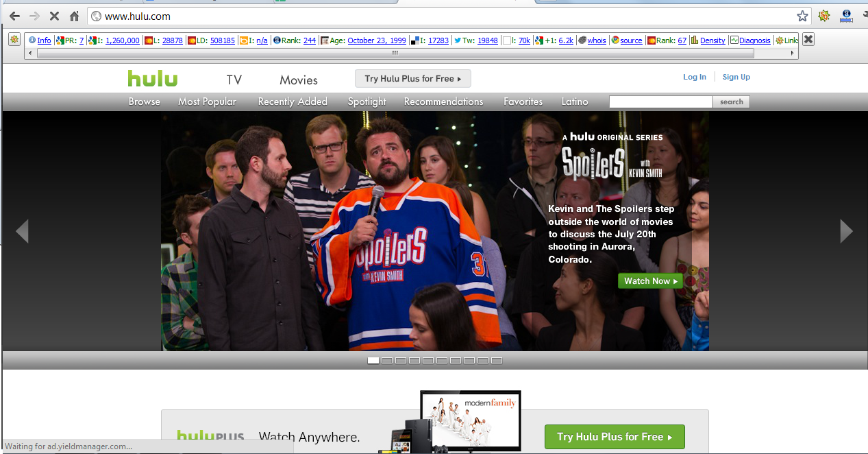Click the 'Watch Anywhere.' text
Screen dimensions: 868x454
309,437
